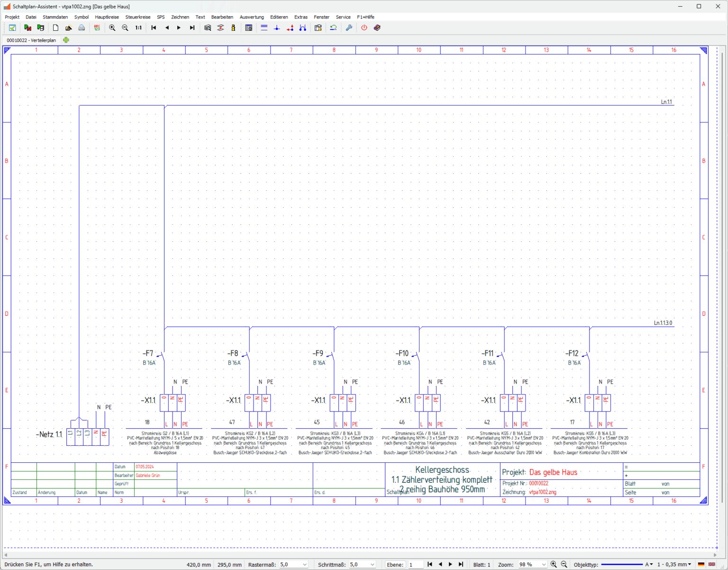Open the Zoom percentage dropdown

544,564
